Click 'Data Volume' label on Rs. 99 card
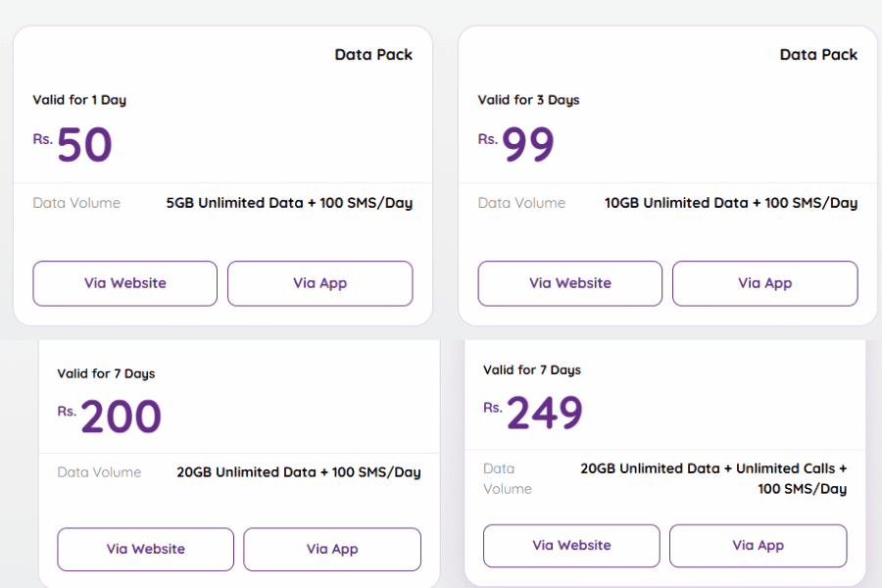882x588 pixels. (521, 203)
